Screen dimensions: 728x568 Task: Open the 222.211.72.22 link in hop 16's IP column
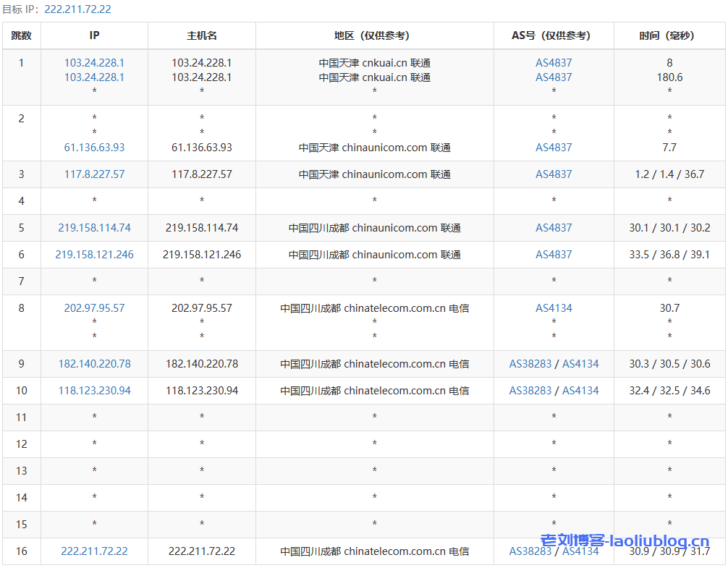[94, 551]
